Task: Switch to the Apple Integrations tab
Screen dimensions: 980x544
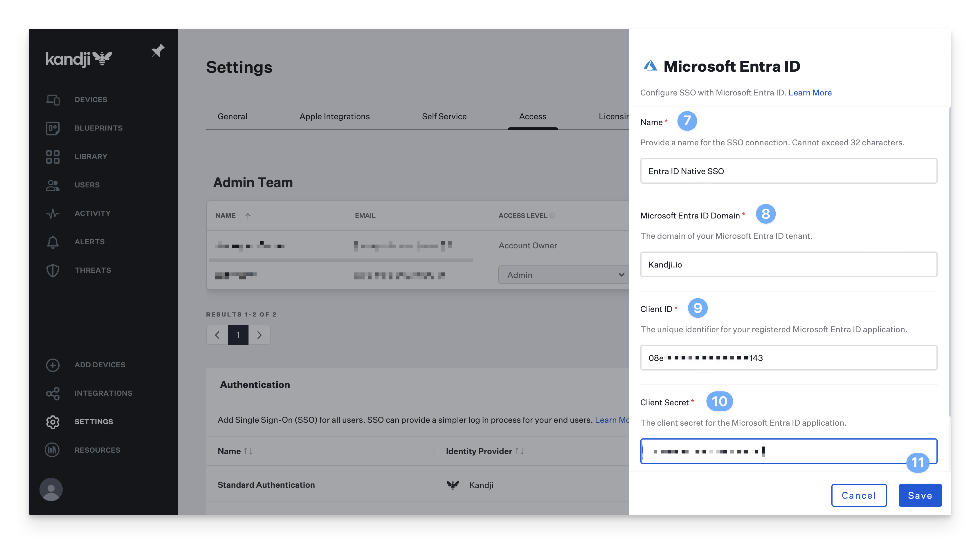Action: 334,116
